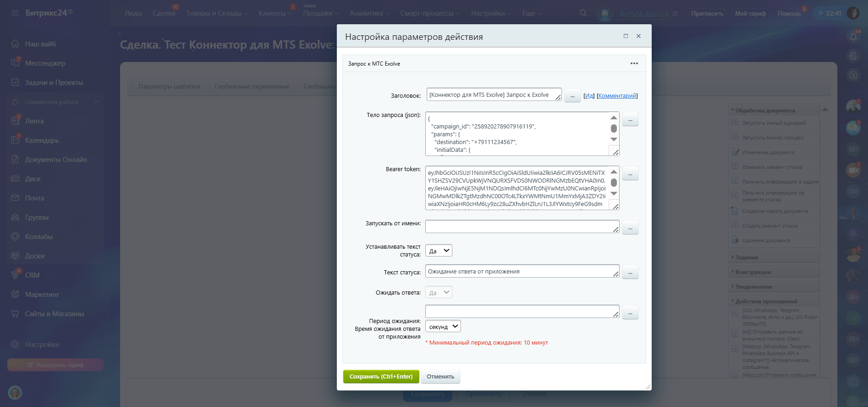This screenshot has height=407, width=868.
Task: Click the insert-value button beside Текст статуса
Action: (x=630, y=272)
